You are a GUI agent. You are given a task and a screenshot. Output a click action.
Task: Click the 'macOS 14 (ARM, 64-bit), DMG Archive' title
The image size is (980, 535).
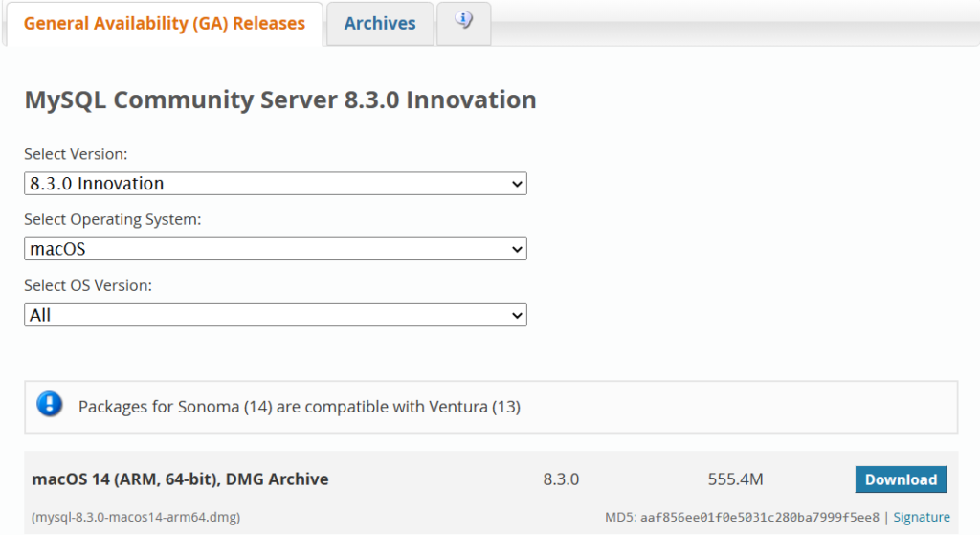[180, 479]
